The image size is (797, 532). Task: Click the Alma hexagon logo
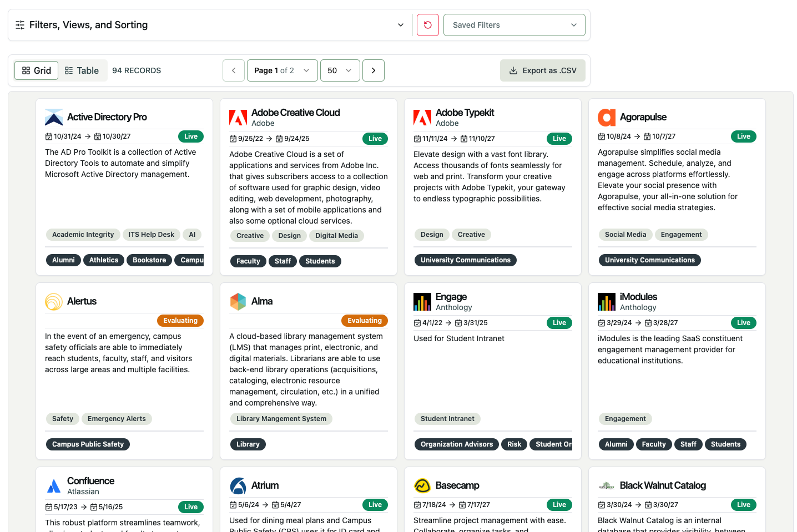238,301
